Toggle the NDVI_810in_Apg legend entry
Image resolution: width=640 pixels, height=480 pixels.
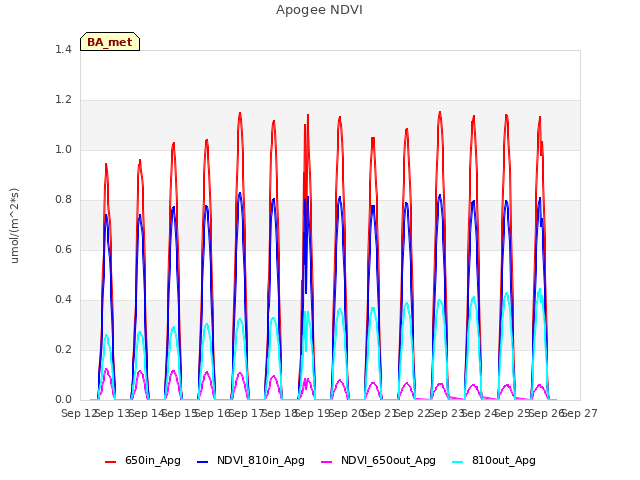coord(251,460)
